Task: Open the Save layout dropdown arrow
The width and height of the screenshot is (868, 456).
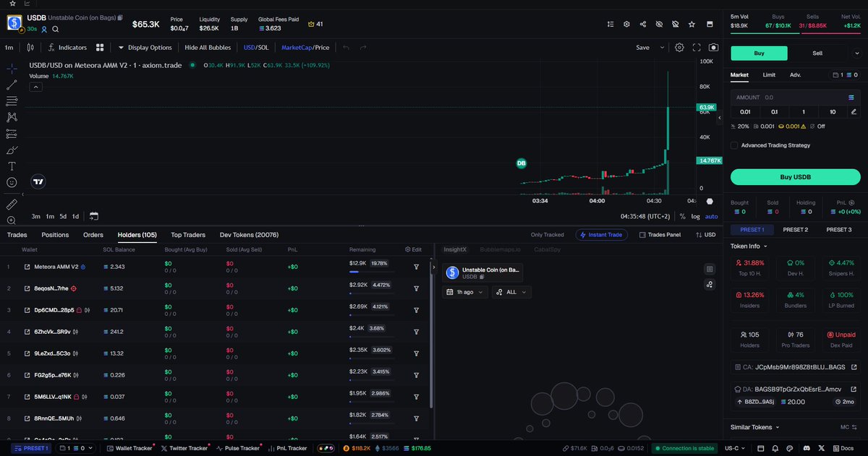Action: point(662,48)
